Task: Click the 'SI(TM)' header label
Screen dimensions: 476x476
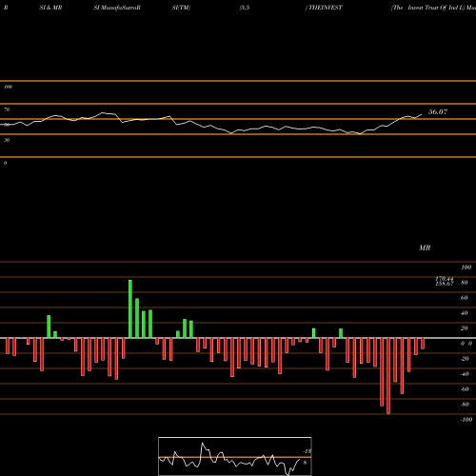Action: tap(181, 8)
